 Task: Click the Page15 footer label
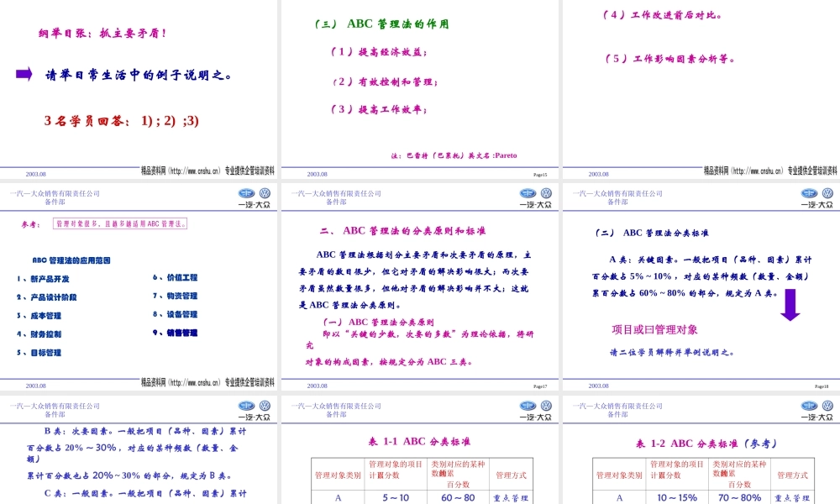tap(540, 175)
